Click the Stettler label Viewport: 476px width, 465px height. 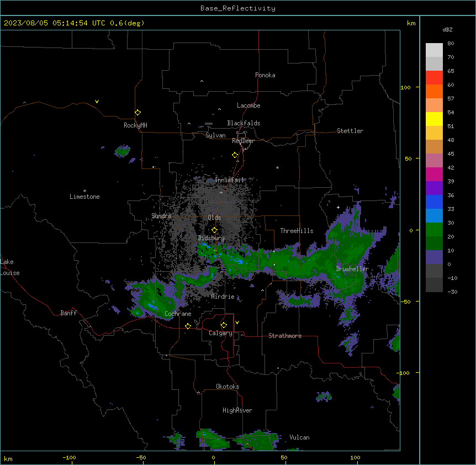(x=350, y=131)
